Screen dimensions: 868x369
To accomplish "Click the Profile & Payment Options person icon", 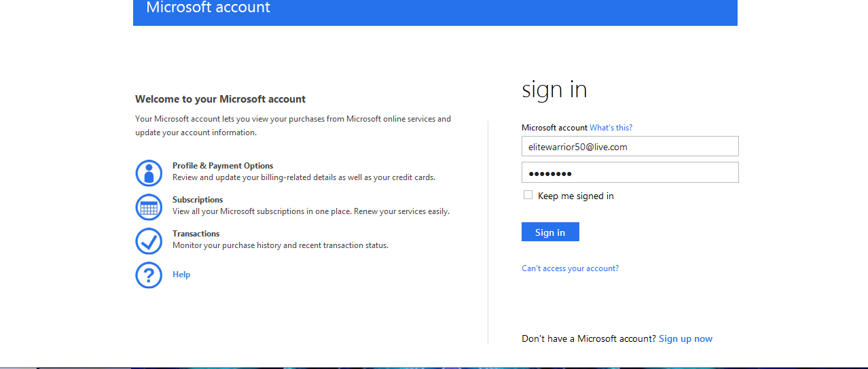I will 149,173.
